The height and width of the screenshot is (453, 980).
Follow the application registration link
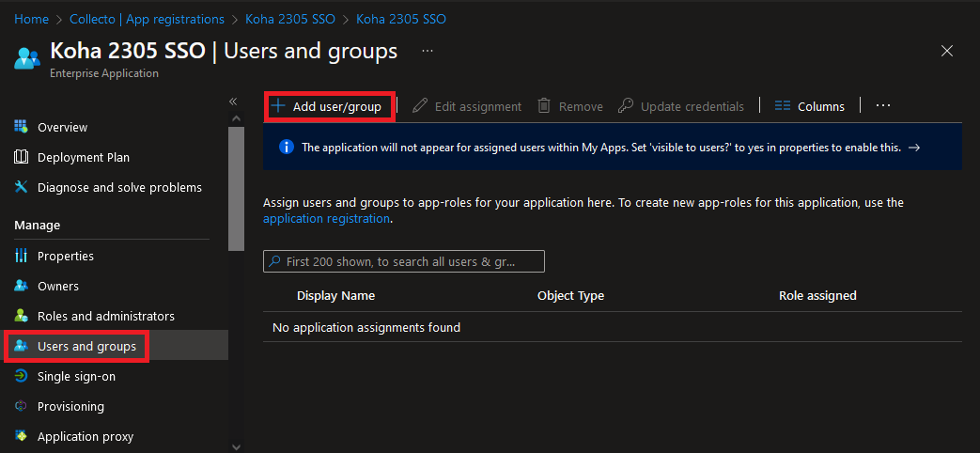click(326, 219)
